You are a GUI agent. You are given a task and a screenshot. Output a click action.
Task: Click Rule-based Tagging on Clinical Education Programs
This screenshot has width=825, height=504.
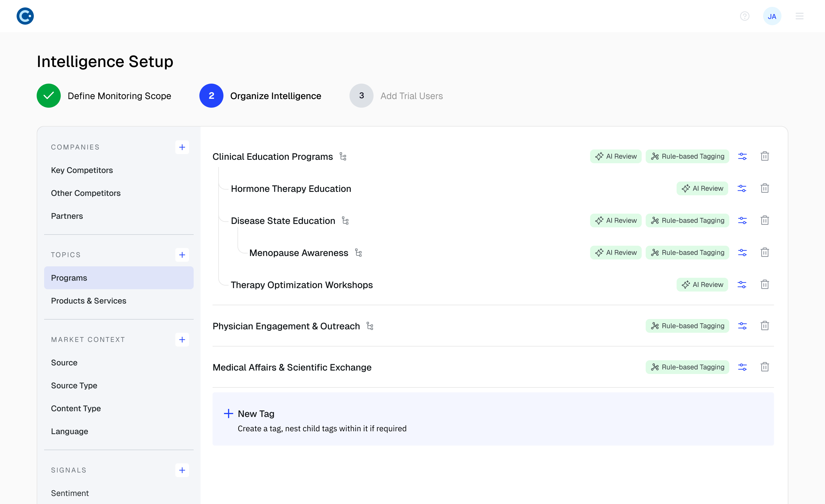coord(687,157)
